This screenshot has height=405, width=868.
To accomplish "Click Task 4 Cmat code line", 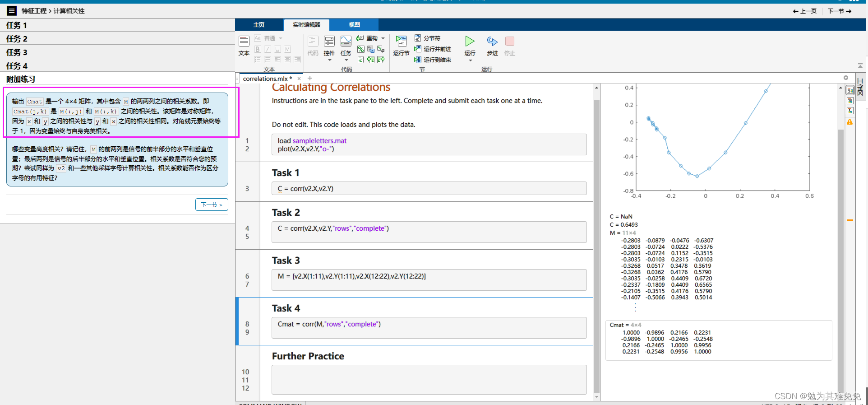I will click(329, 324).
